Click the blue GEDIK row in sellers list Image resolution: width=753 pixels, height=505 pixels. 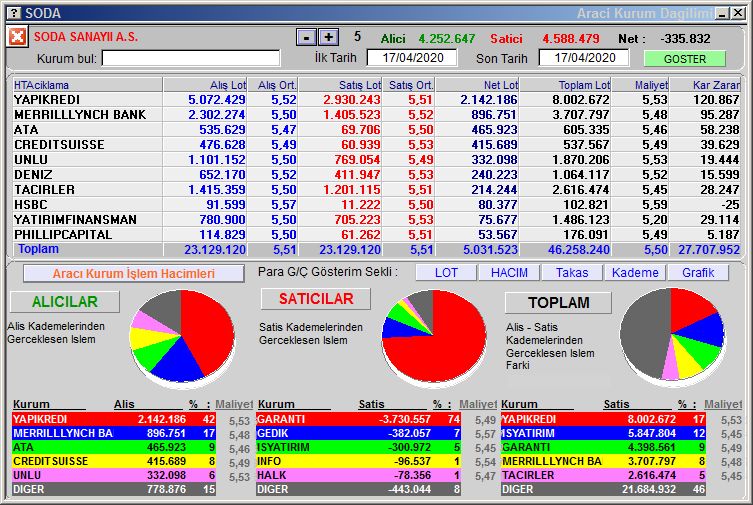point(358,433)
